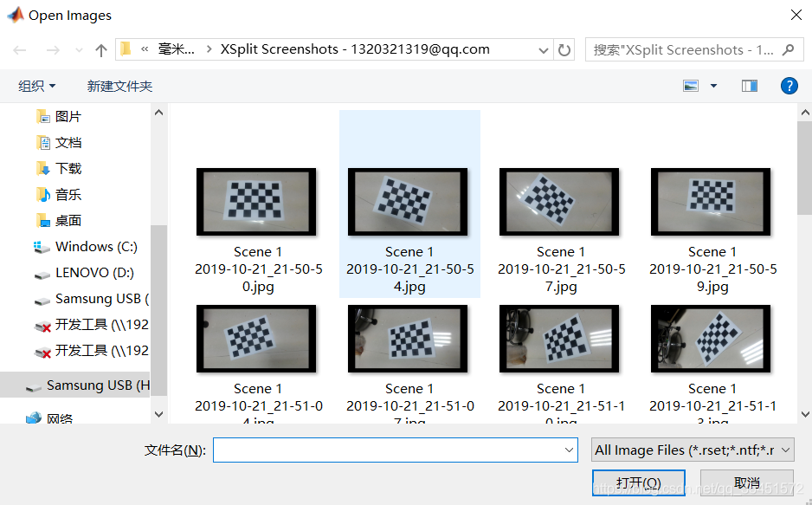The height and width of the screenshot is (505, 812).
Task: Click the 文件名 filename input field
Action: (x=395, y=450)
